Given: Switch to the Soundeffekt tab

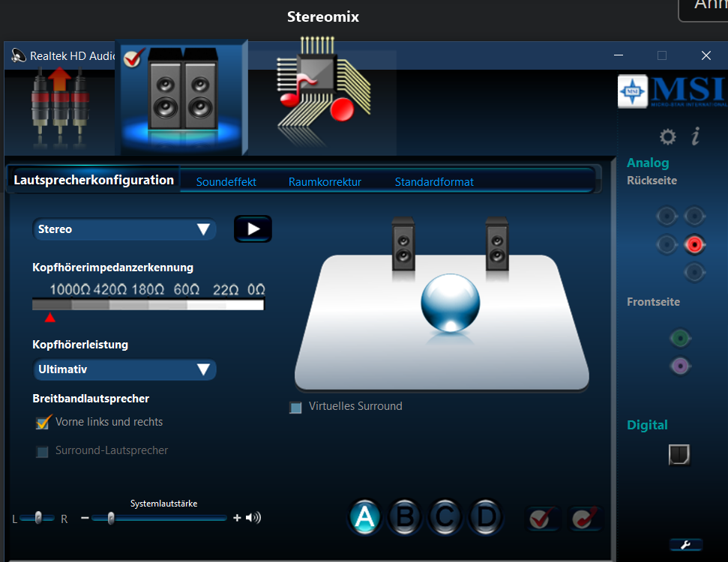Looking at the screenshot, I should pyautogui.click(x=226, y=181).
